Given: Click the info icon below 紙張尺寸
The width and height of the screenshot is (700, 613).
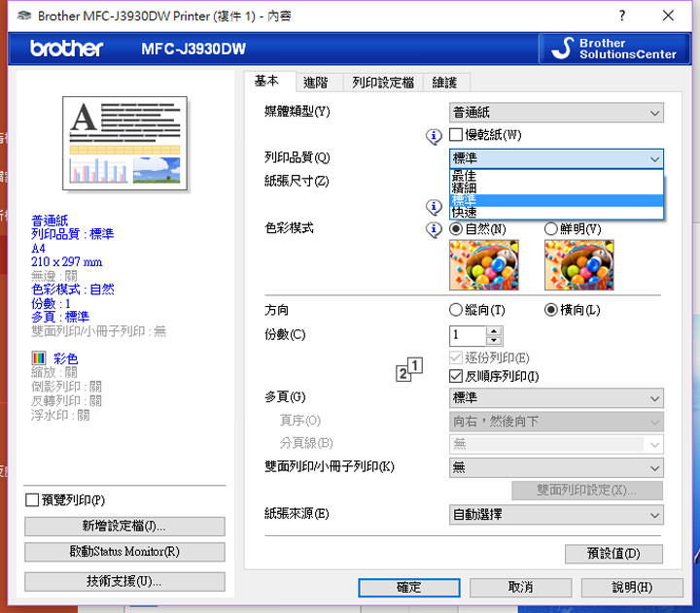Looking at the screenshot, I should tap(434, 207).
